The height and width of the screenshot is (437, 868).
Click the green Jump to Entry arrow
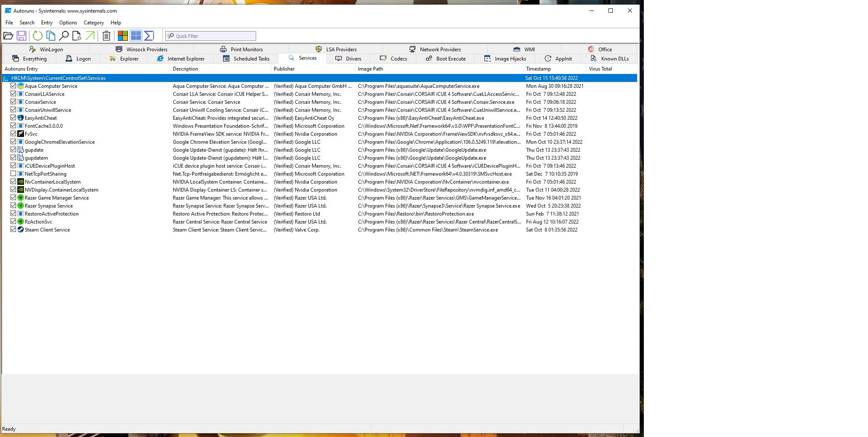tap(90, 36)
